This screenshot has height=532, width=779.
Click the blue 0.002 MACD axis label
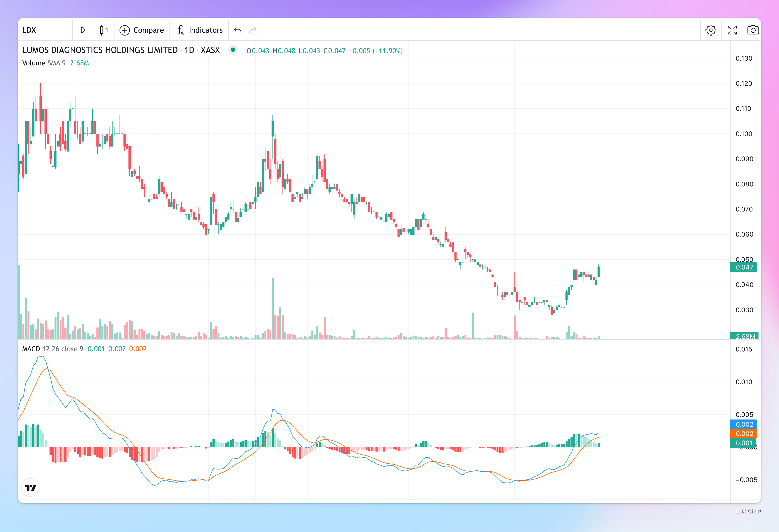[744, 425]
